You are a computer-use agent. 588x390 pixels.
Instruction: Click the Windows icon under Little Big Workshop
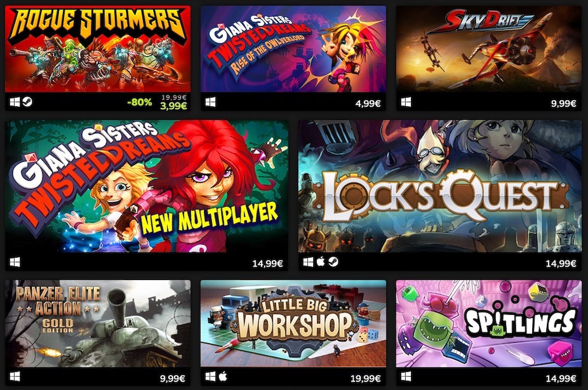coord(210,377)
